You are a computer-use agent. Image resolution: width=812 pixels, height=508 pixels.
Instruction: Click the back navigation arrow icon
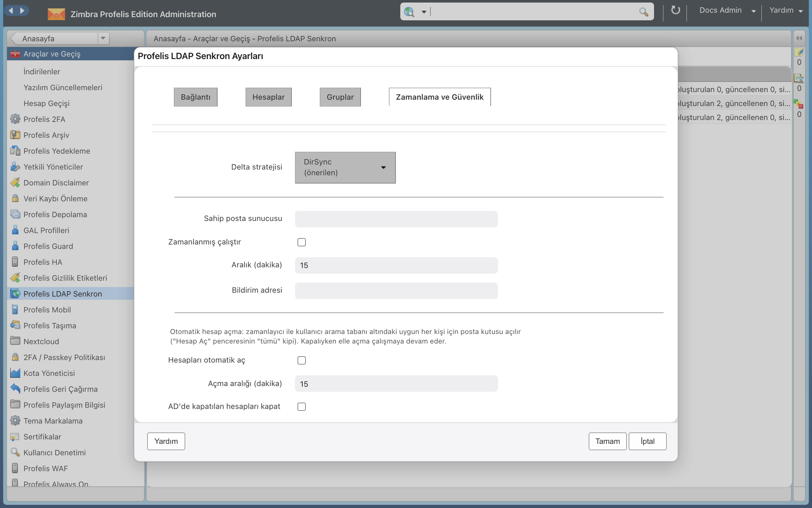(11, 11)
